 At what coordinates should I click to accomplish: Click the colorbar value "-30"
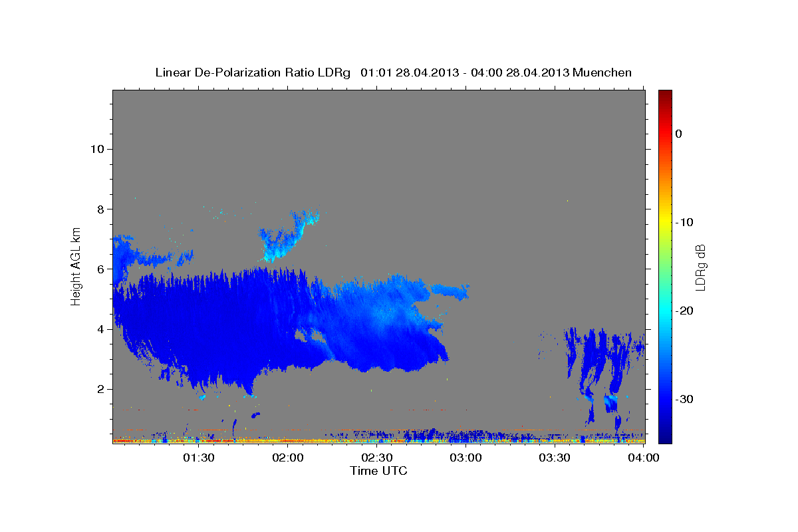[x=685, y=399]
